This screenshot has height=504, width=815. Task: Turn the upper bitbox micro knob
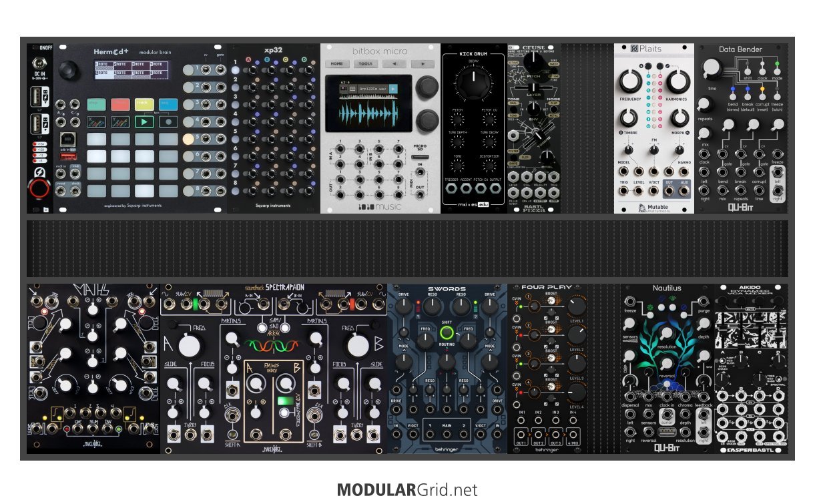pyautogui.click(x=427, y=86)
